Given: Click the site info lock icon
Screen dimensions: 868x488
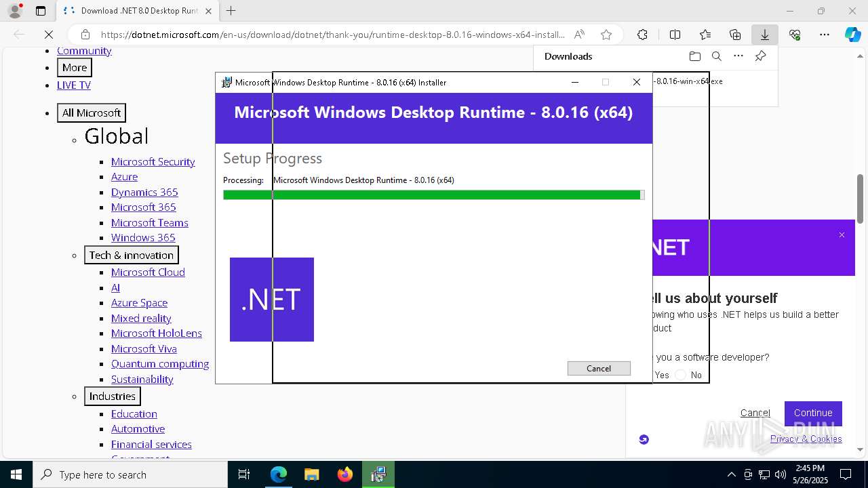Looking at the screenshot, I should coord(85,35).
